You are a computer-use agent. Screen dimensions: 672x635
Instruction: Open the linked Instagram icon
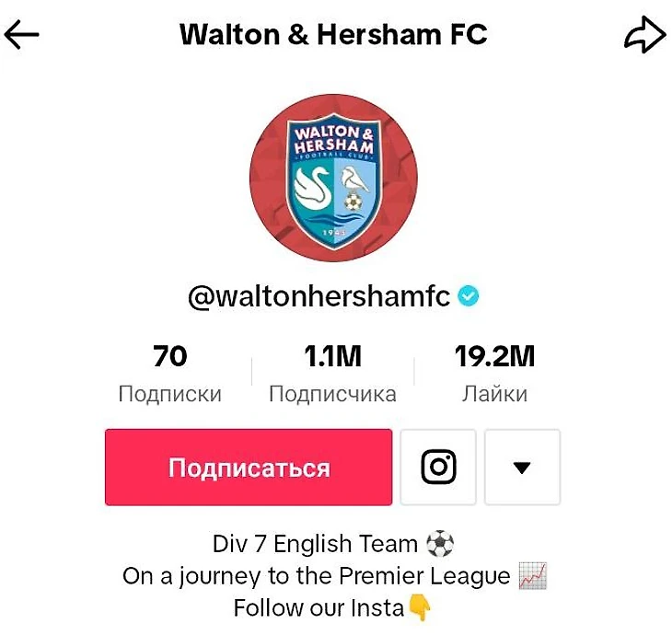(x=438, y=467)
